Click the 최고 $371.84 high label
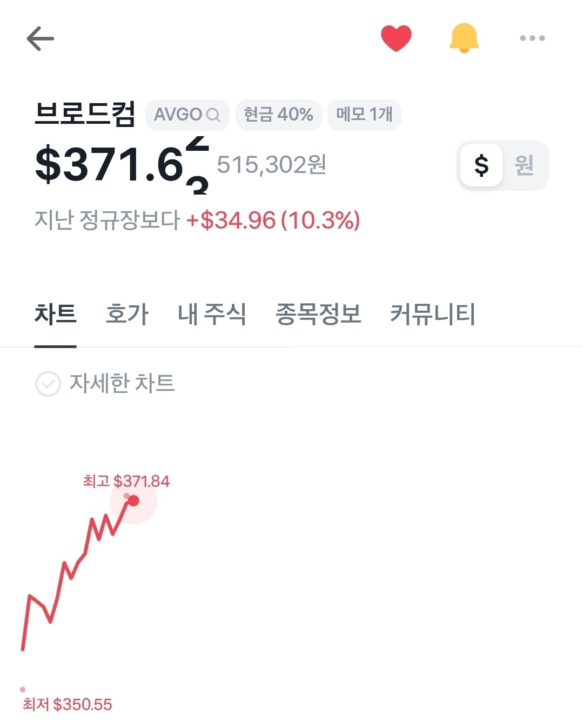Viewport: 583px width, 728px height. coord(126,481)
